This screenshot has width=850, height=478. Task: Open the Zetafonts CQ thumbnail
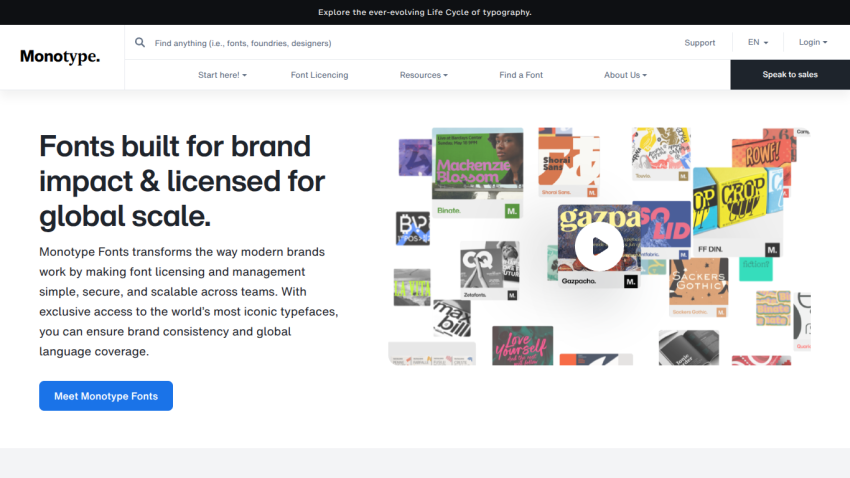coord(490,271)
